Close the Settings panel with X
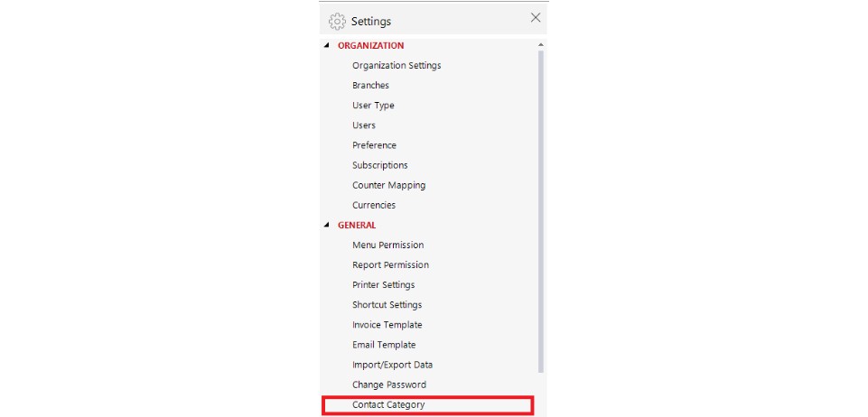This screenshot has width=868, height=417. (x=536, y=18)
